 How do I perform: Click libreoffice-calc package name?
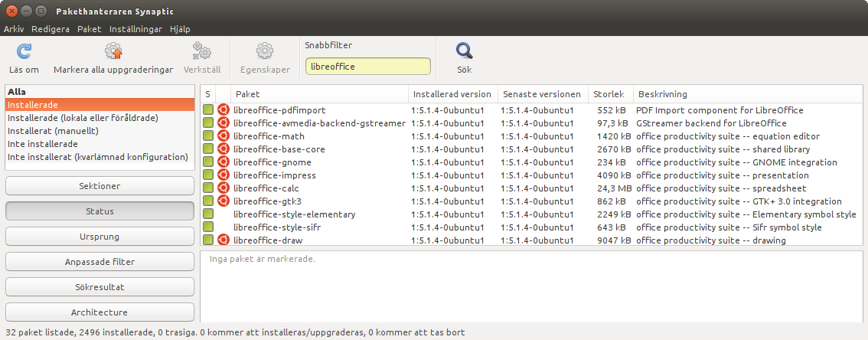(266, 188)
